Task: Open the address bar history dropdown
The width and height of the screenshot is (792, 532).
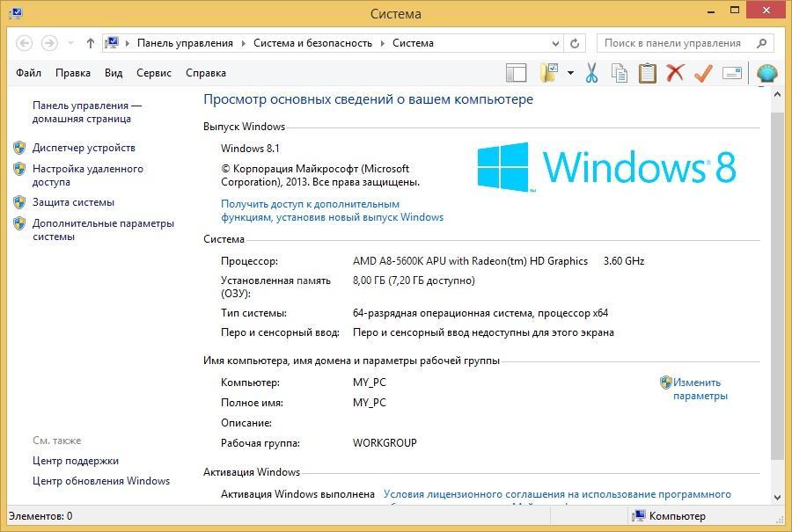Action: (555, 43)
